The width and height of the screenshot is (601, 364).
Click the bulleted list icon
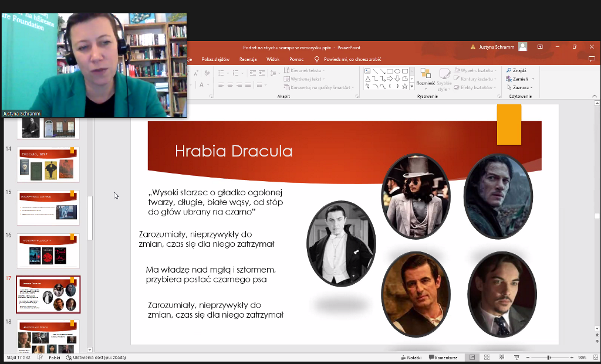(x=221, y=73)
